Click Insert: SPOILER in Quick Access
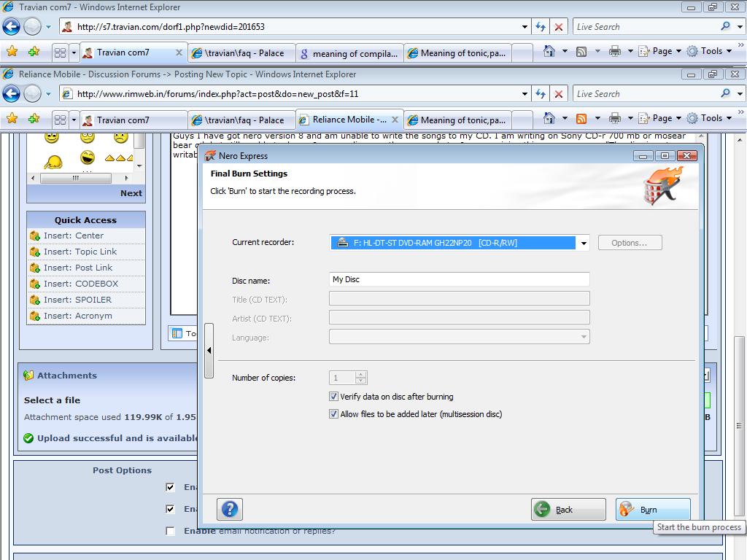This screenshot has height=560, width=747. coord(77,300)
